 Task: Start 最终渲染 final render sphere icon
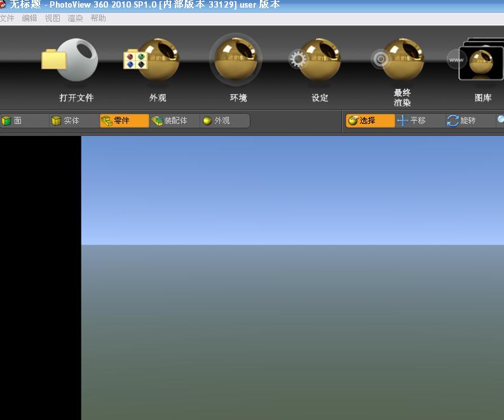[397, 60]
